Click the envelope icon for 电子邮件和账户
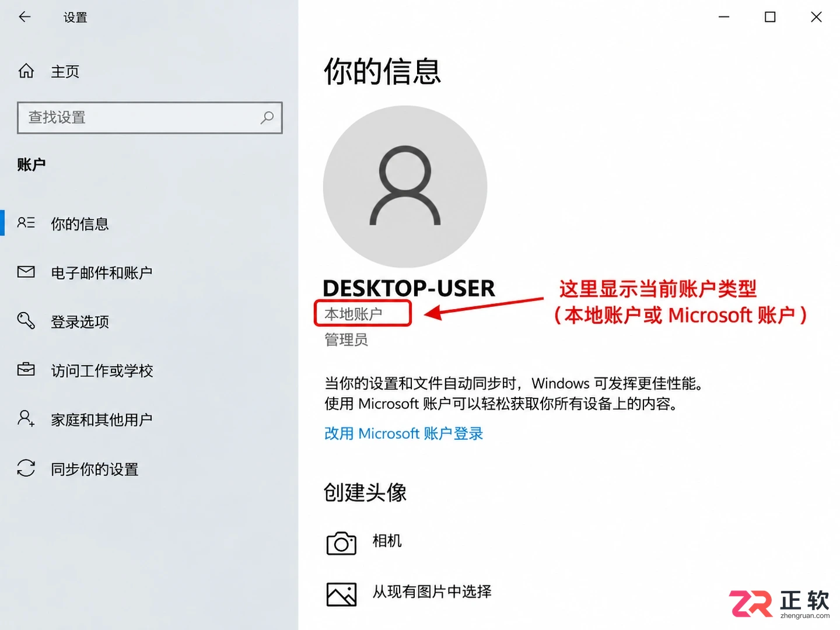840x630 pixels. coord(26,272)
